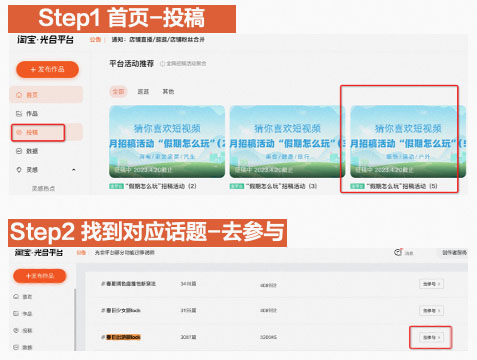477x360 pixels.
Task: Click 去参与 in the first topic row
Action: (x=431, y=284)
